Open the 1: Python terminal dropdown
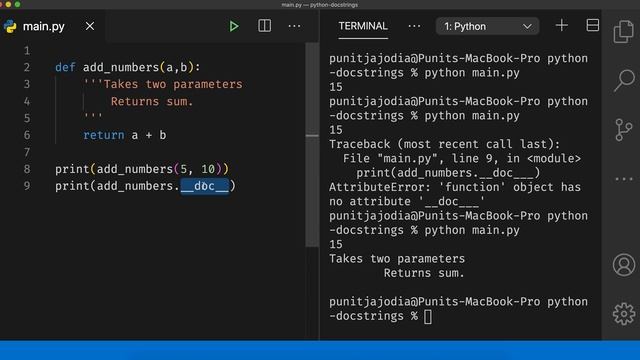This screenshot has width=640, height=360. pyautogui.click(x=487, y=27)
